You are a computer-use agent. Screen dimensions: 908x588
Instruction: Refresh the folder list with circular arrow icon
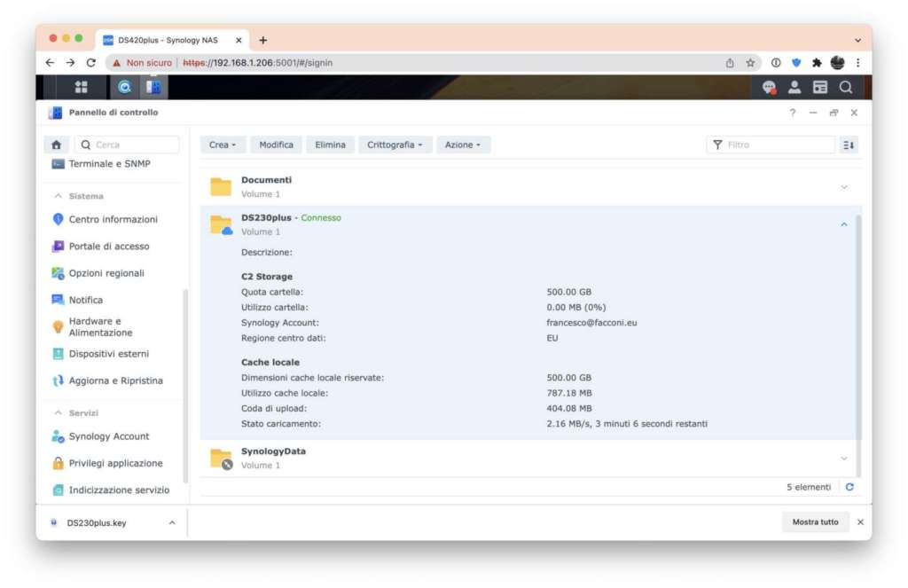click(x=849, y=487)
